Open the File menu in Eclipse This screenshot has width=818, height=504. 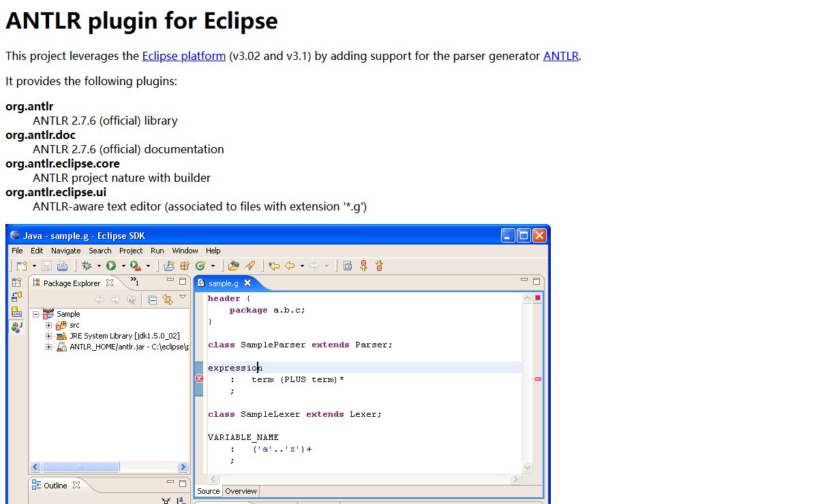pos(17,251)
